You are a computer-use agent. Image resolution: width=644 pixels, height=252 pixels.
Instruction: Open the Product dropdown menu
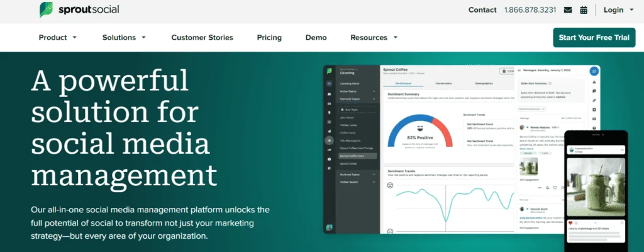tap(58, 37)
